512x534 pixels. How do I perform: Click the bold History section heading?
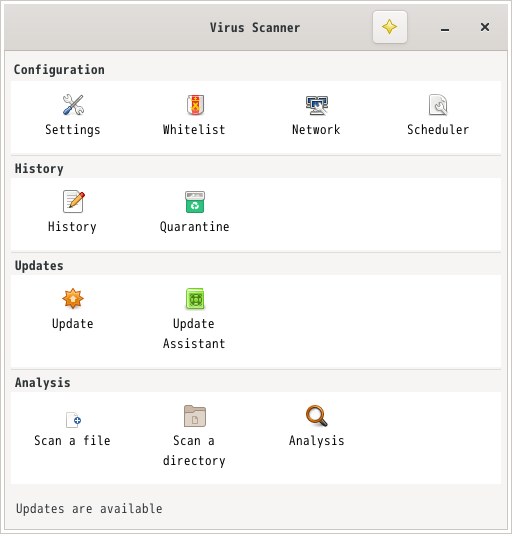(x=39, y=169)
